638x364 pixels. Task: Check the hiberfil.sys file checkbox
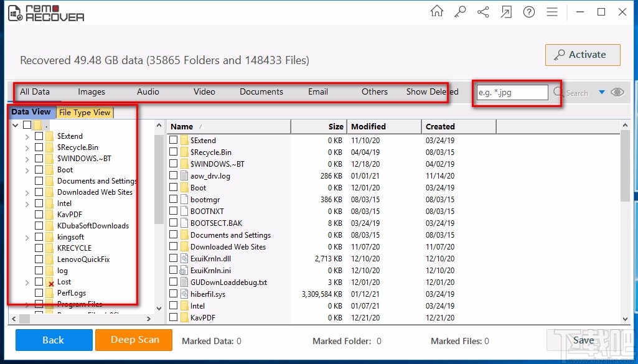(173, 294)
